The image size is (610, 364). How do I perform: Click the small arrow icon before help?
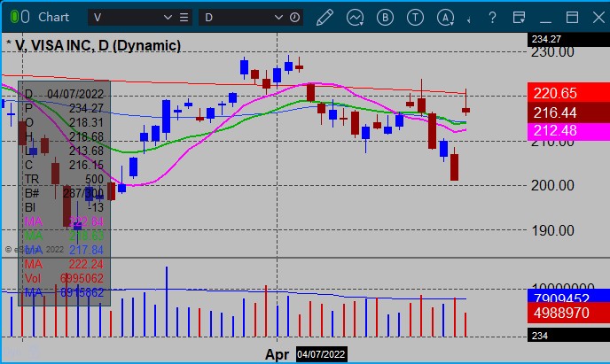click(x=469, y=19)
